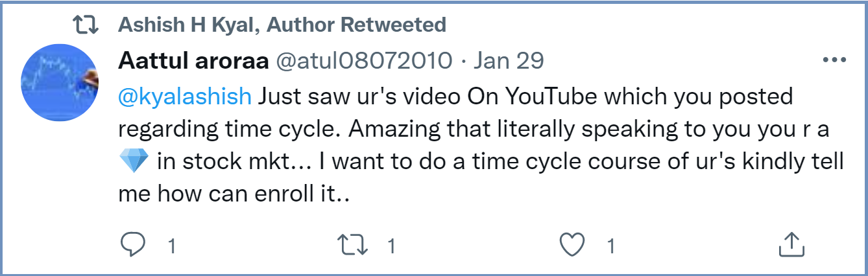
Task: Retweet this tweet using the bottom arrows icon
Action: [x=352, y=245]
